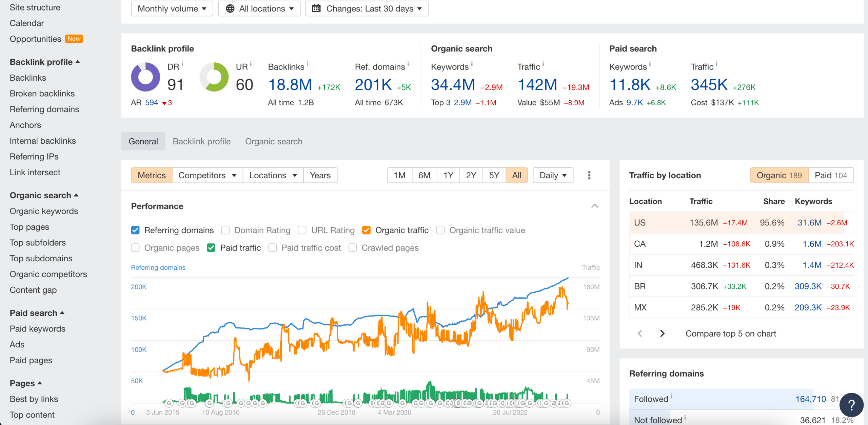Set chart range to 1Y

(448, 175)
